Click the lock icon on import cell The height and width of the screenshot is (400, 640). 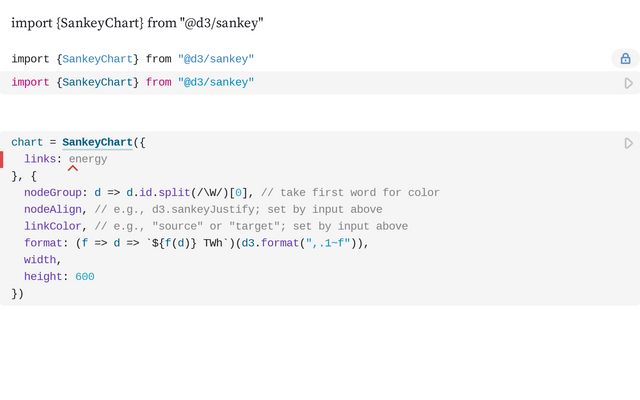pos(625,59)
